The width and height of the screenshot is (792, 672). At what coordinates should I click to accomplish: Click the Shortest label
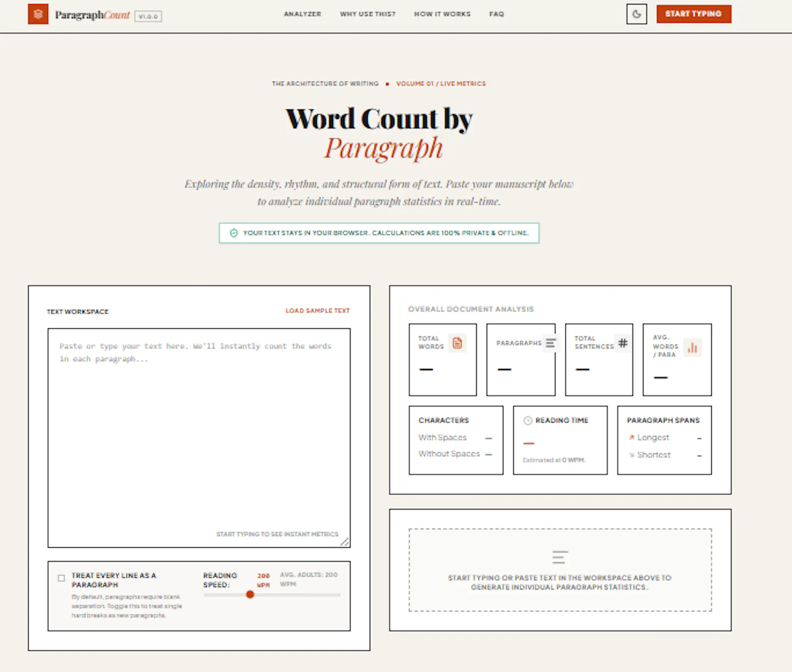[x=654, y=455]
